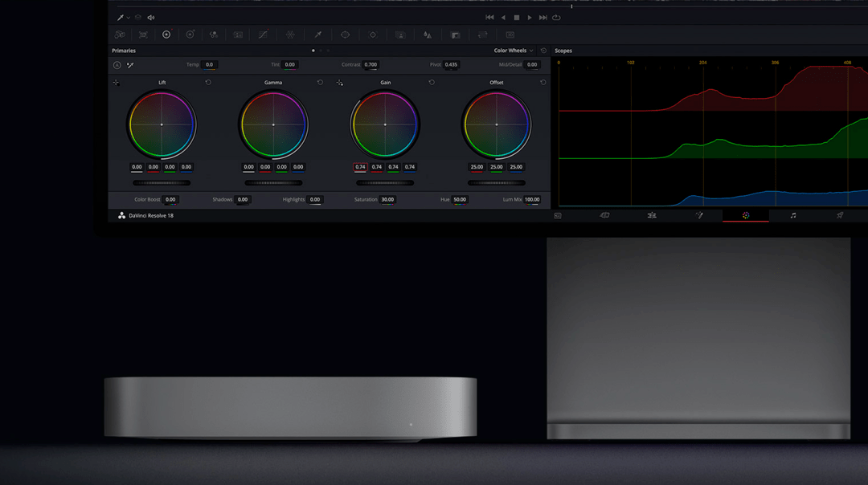Viewport: 868px width, 485px height.
Task: Switch to the Deliver page tab
Action: (x=840, y=216)
